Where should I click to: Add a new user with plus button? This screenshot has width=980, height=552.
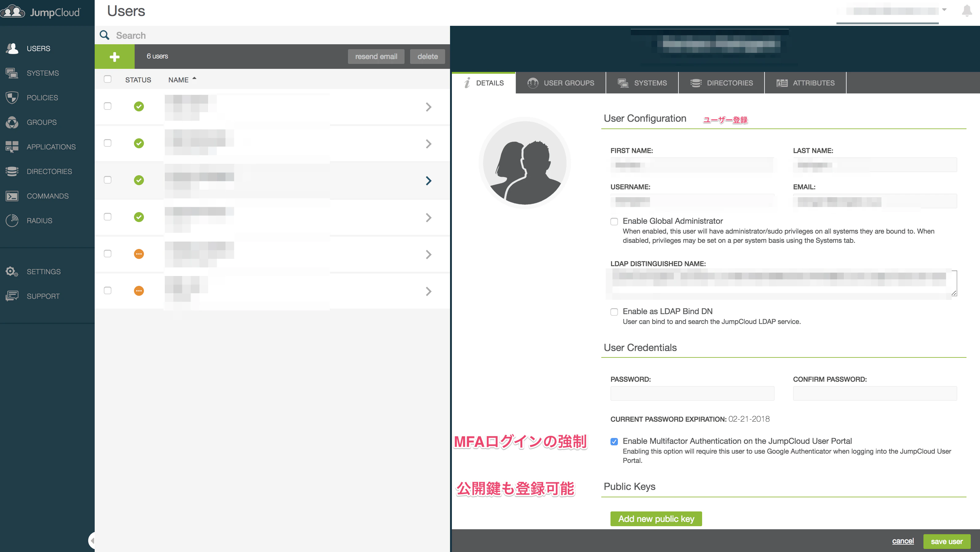click(x=115, y=56)
